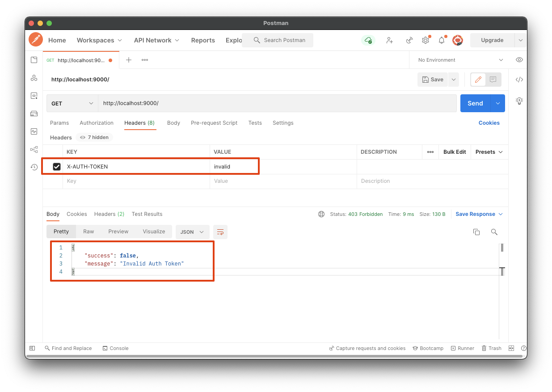Image resolution: width=552 pixels, height=392 pixels.
Task: Open the notifications bell
Action: (x=442, y=40)
